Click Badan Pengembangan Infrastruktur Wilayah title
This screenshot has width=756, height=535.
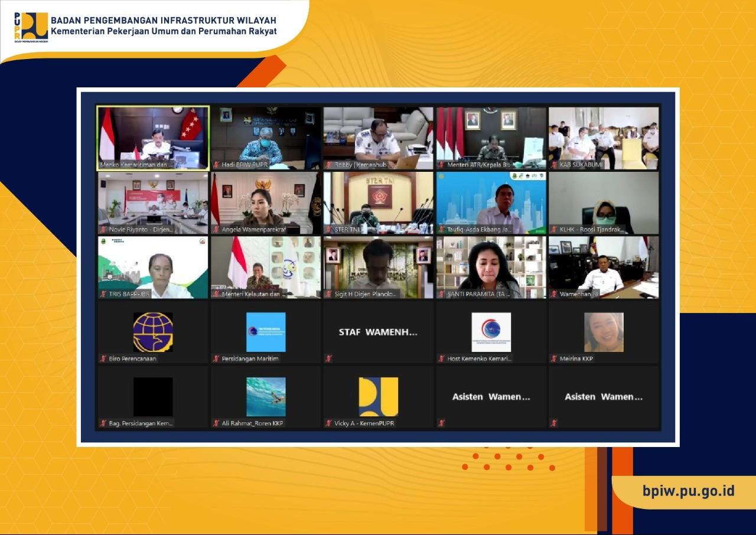(x=164, y=20)
